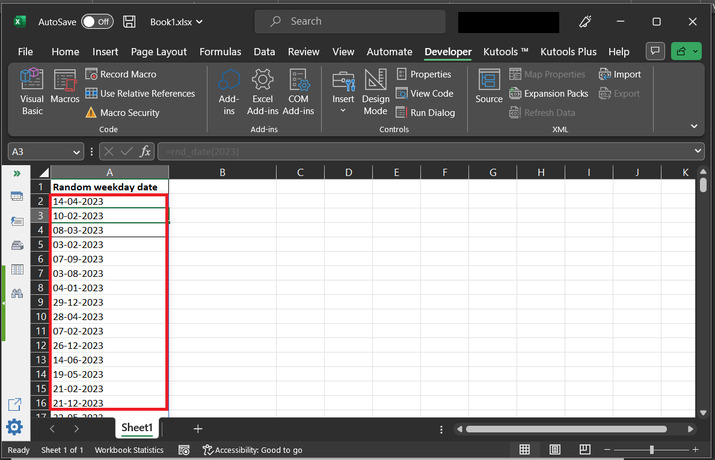The width and height of the screenshot is (715, 460).
Task: Switch to the Formulas tab
Action: coord(219,51)
